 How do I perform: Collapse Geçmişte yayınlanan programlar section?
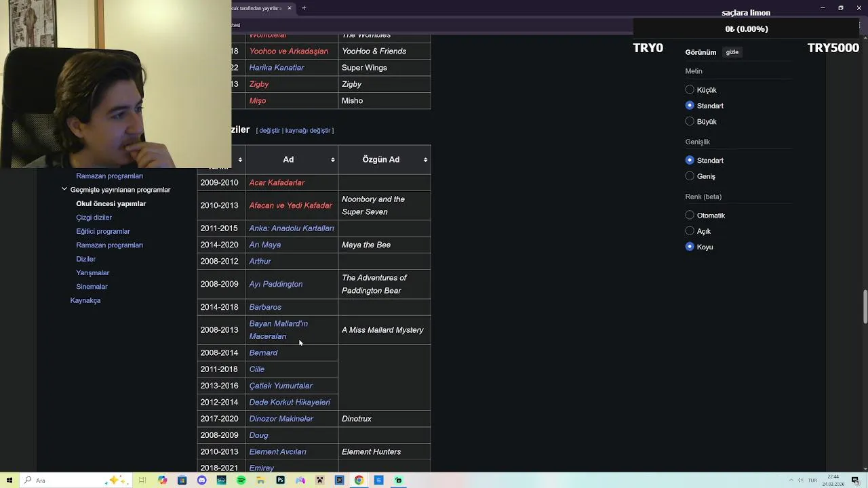point(64,190)
